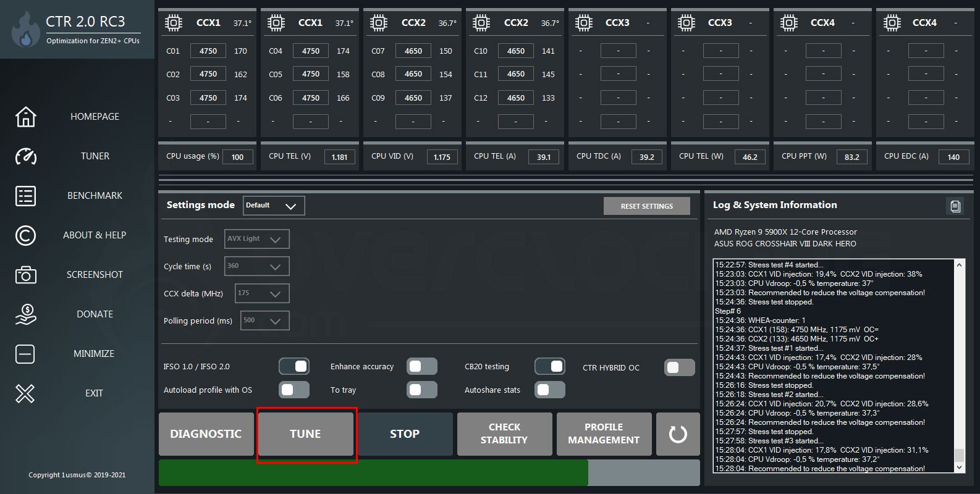Enable the CTR HYBRID OC switch
This screenshot has height=494, width=980.
click(x=679, y=367)
